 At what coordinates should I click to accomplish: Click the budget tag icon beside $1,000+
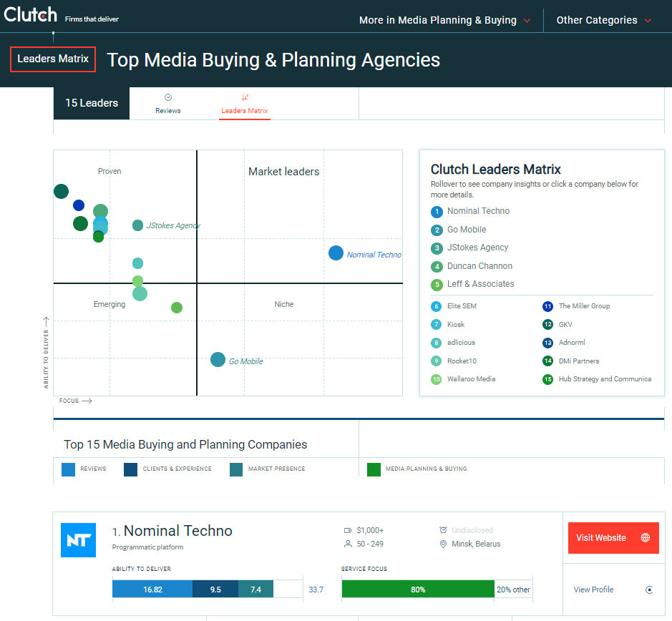point(348,531)
